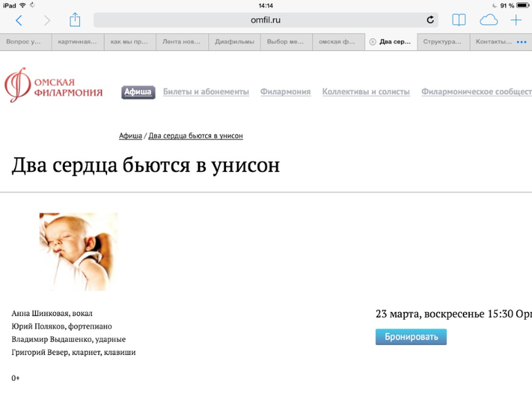Click the Афиша breadcrumb link

pos(131,135)
